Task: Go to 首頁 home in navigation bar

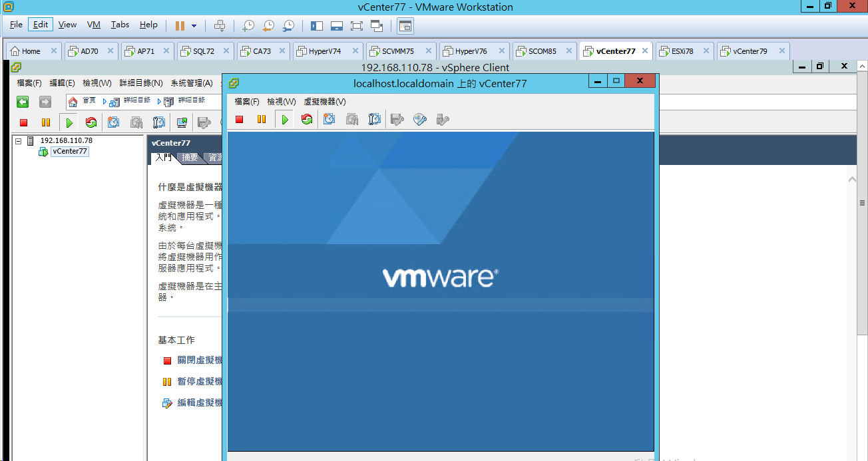Action: (x=83, y=101)
